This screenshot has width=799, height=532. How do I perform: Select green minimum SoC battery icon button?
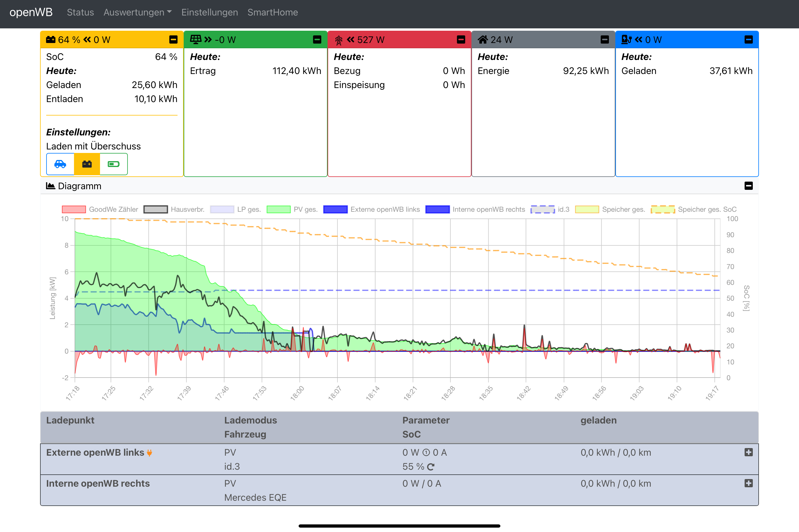114,164
